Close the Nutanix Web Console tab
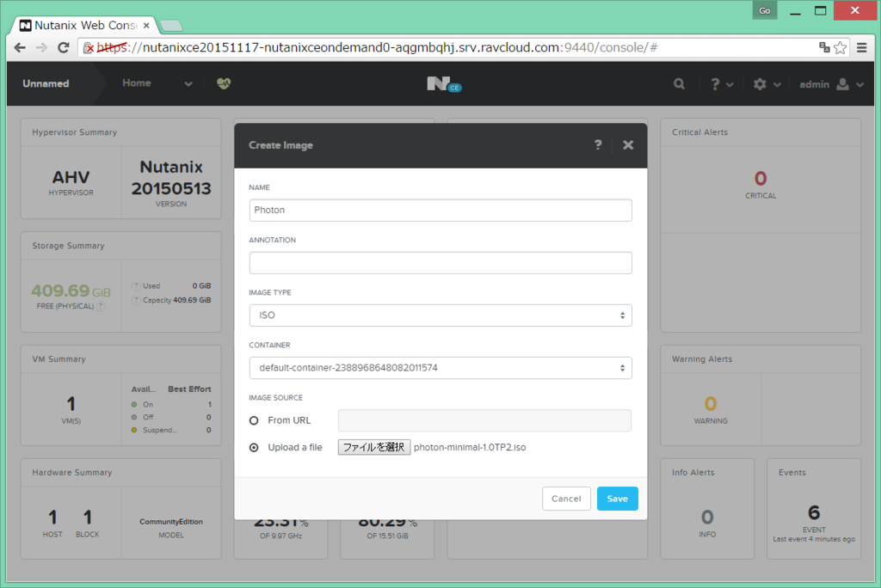 click(146, 25)
